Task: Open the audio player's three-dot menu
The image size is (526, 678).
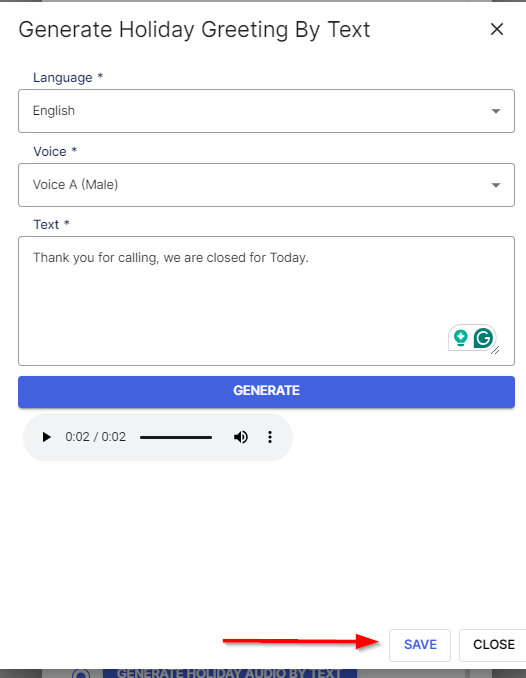Action: [x=270, y=437]
